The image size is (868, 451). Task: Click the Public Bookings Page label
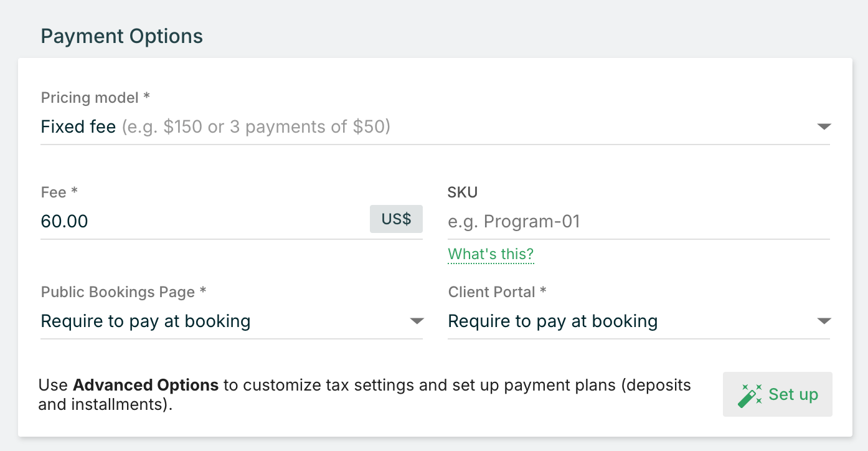pos(123,292)
